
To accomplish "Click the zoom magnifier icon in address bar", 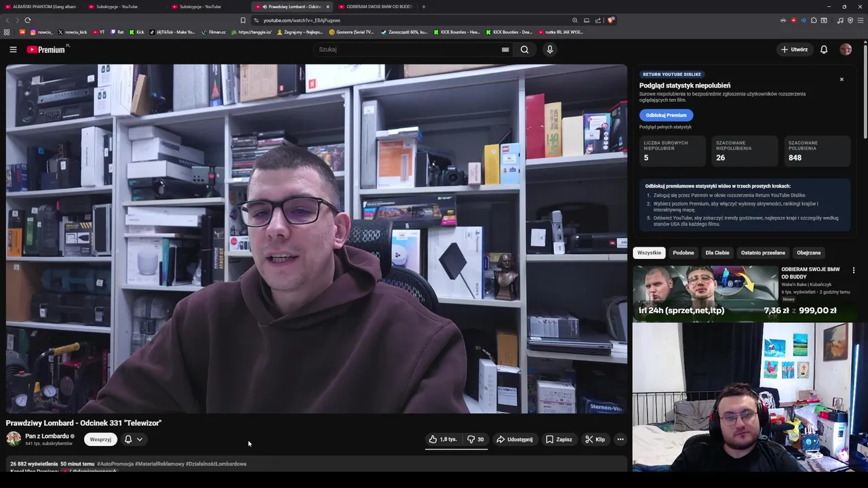I will click(575, 20).
